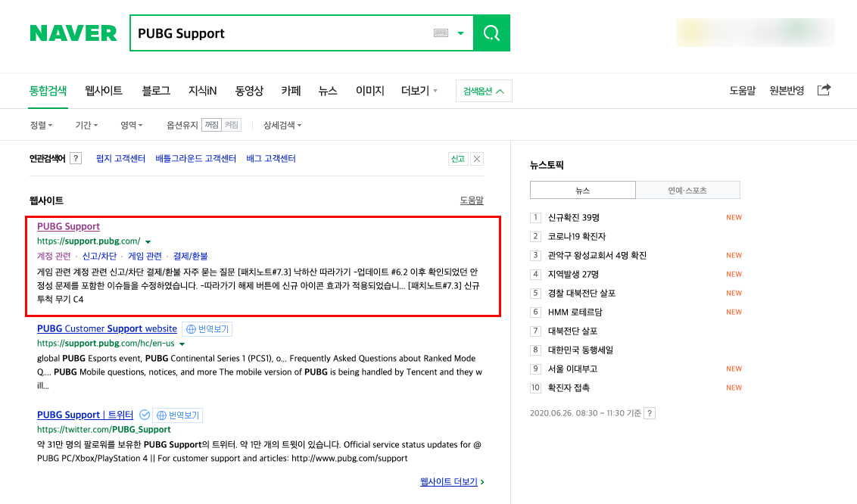Open news topic 지역발생 27명
Image resolution: width=857 pixels, height=504 pixels.
click(x=573, y=274)
